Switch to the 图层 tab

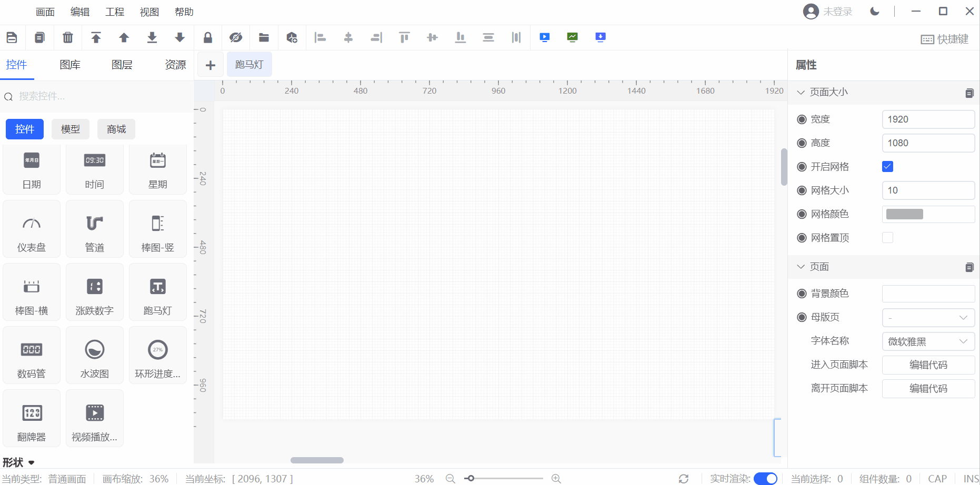coord(122,65)
